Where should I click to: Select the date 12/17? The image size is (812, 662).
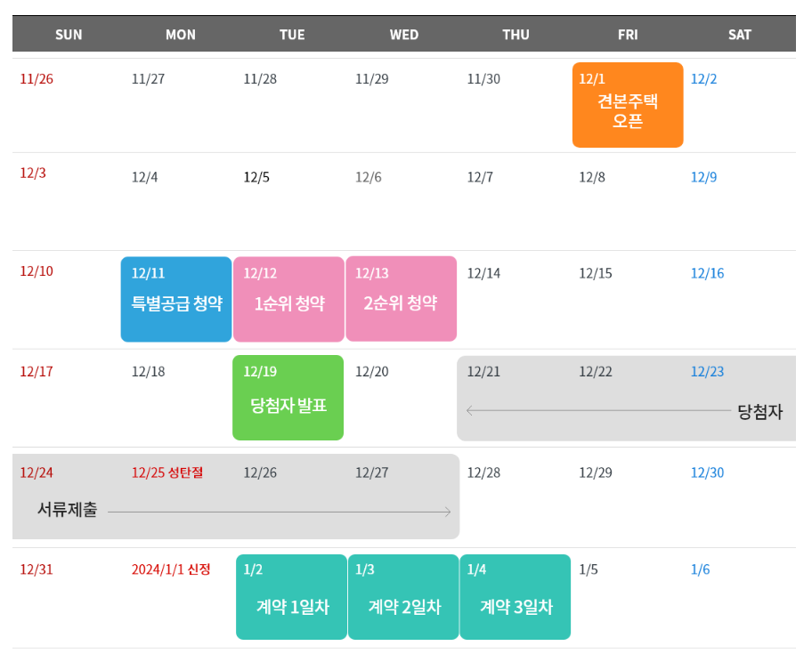37,372
